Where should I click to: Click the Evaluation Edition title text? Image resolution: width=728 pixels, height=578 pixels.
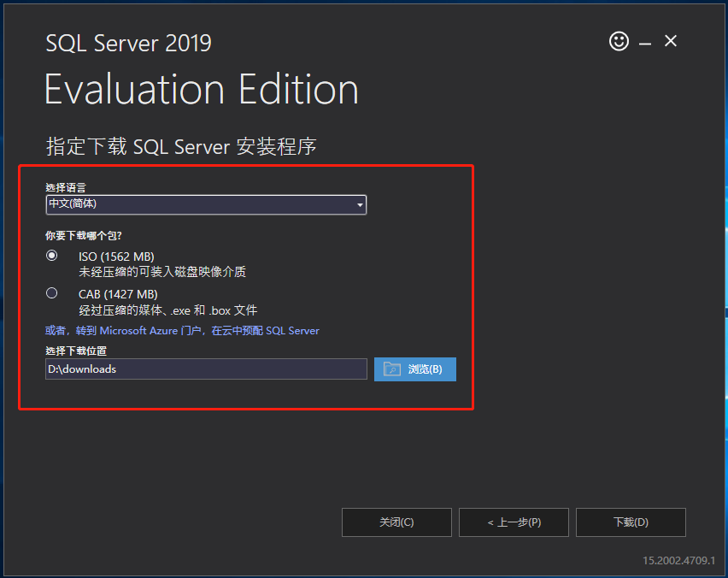coord(202,89)
